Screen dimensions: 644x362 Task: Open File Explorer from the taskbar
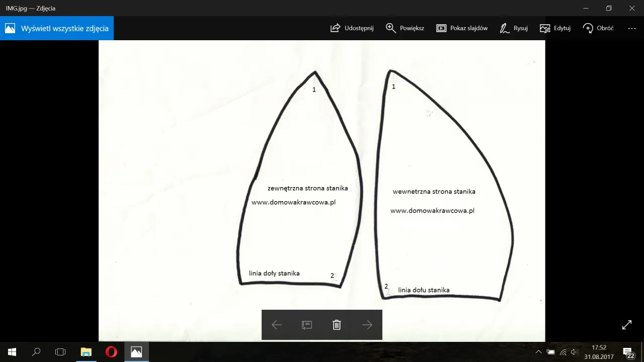(87, 352)
